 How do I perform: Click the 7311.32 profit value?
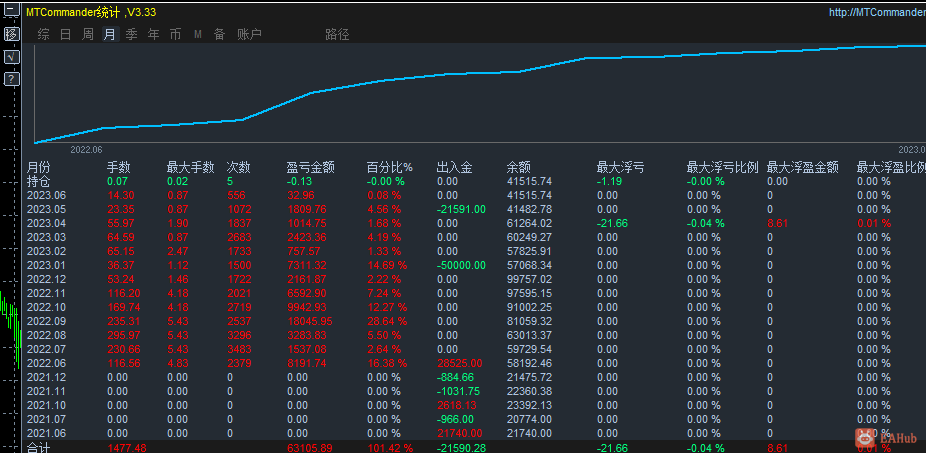pyautogui.click(x=307, y=265)
